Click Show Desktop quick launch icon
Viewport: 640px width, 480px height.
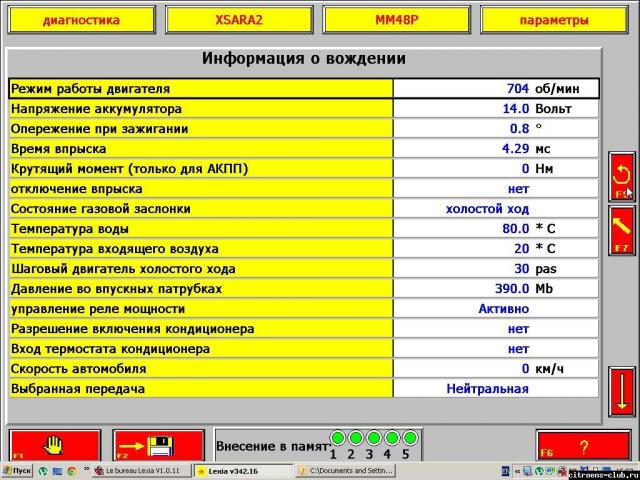coord(58,471)
